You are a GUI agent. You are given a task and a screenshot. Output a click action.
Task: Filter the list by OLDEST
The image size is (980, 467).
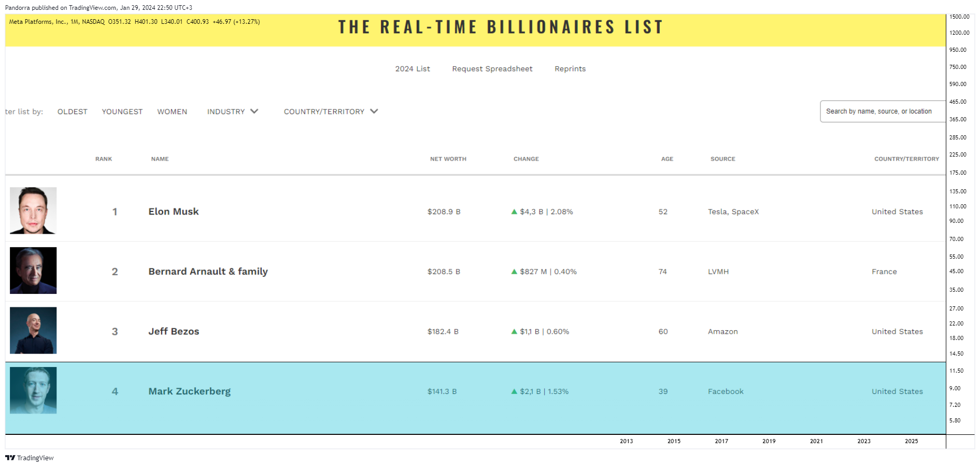coord(73,111)
